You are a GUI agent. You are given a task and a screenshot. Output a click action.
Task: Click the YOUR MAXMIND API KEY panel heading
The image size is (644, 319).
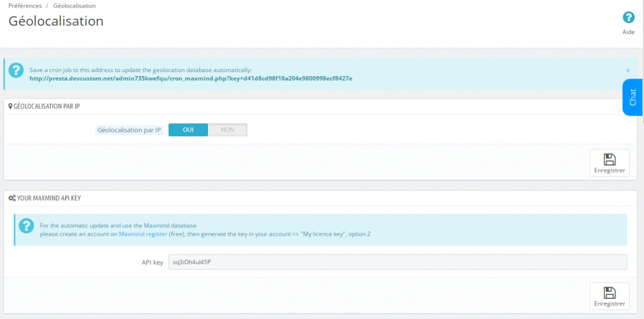tap(49, 198)
